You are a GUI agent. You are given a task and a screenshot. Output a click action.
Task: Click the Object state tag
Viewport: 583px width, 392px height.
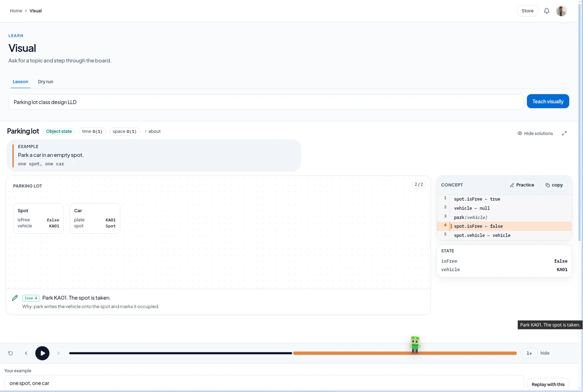tap(59, 131)
